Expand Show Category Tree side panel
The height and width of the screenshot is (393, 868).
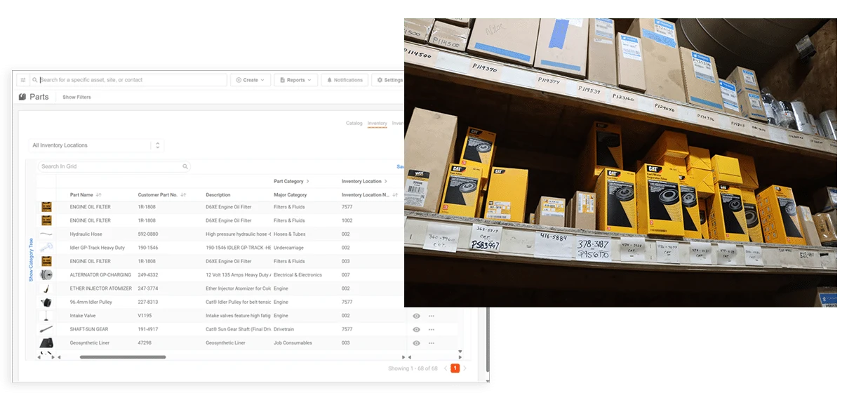tap(31, 260)
